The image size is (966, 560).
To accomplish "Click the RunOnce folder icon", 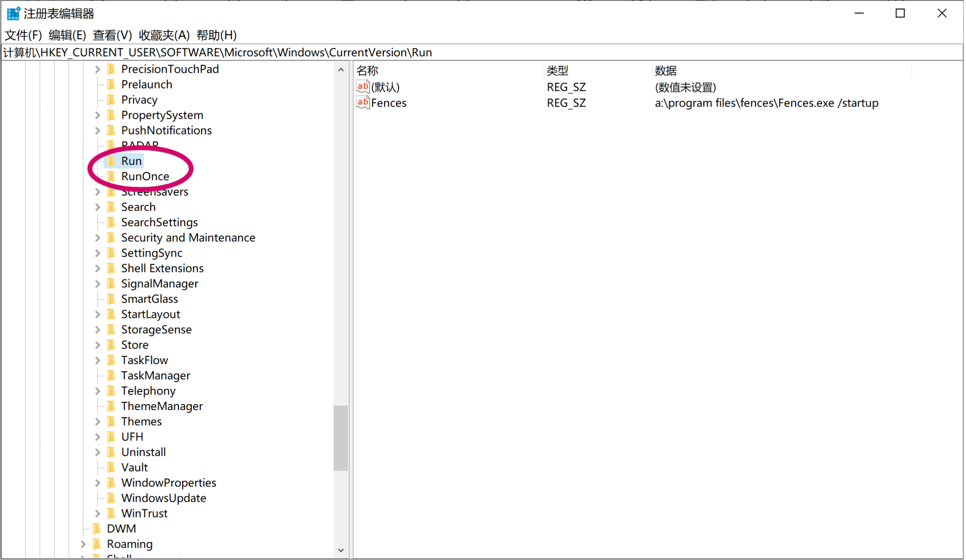I will [x=112, y=176].
